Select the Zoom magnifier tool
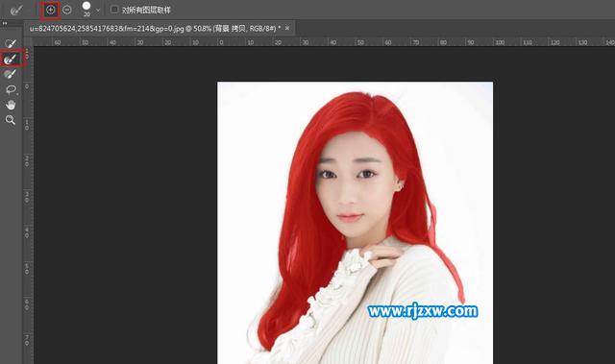Image resolution: width=615 pixels, height=364 pixels. (11, 120)
